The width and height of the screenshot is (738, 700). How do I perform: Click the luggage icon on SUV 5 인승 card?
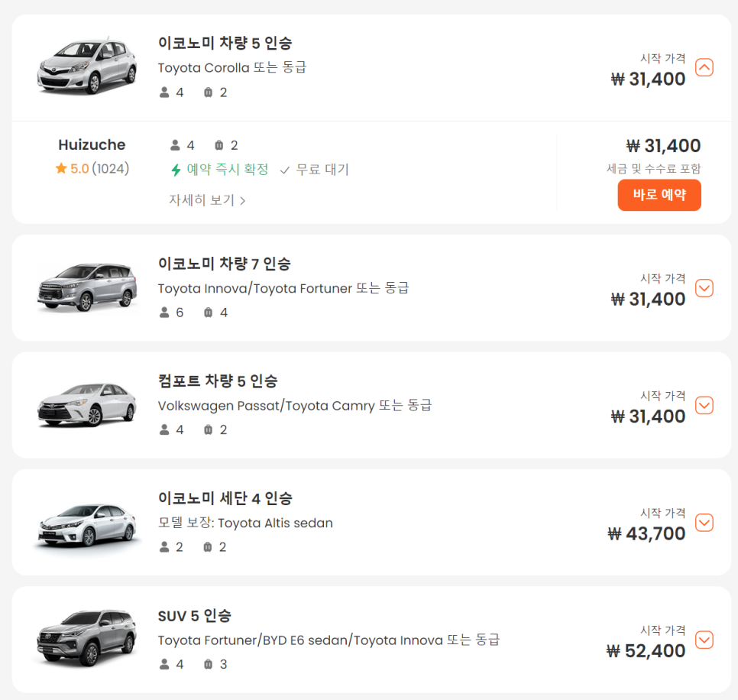click(x=208, y=664)
